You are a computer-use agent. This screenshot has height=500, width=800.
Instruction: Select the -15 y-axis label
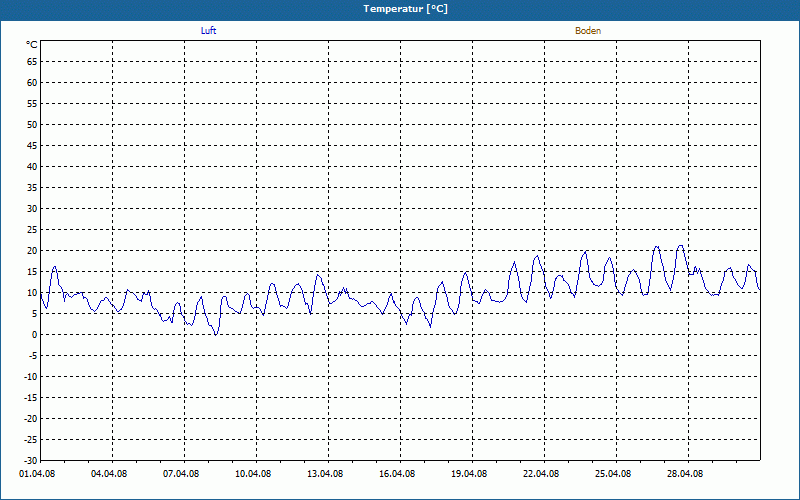30,398
